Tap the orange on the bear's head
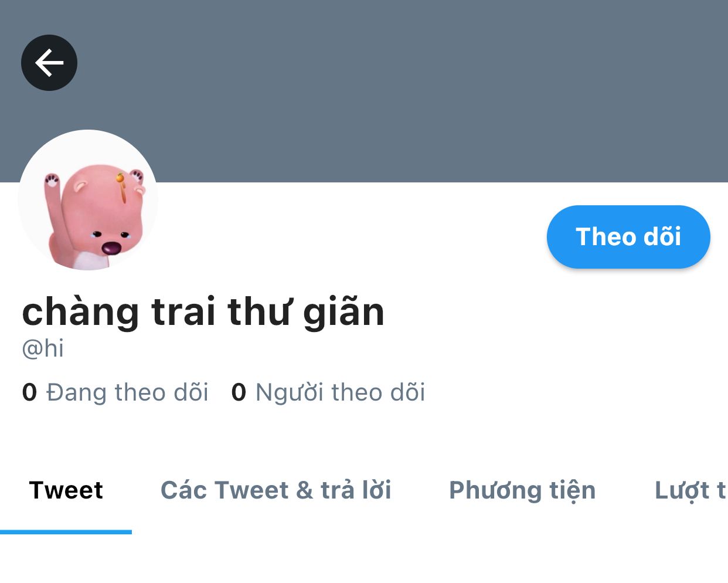The width and height of the screenshot is (728, 583). coord(120,177)
